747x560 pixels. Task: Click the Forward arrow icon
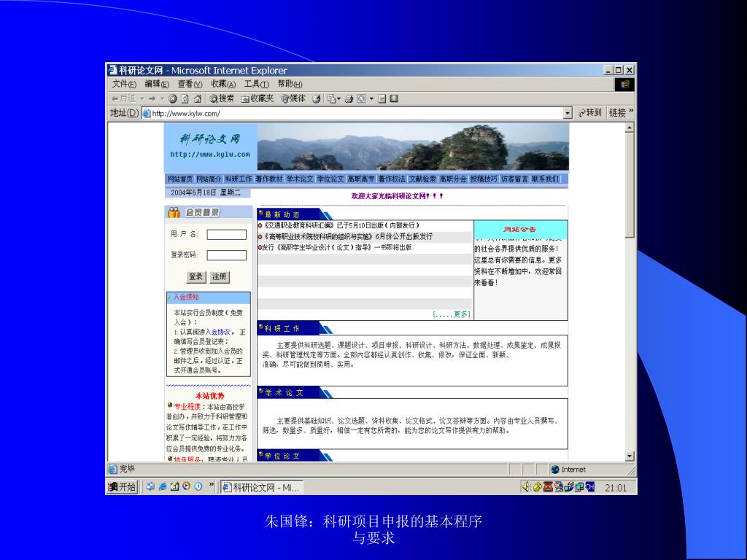[x=152, y=98]
